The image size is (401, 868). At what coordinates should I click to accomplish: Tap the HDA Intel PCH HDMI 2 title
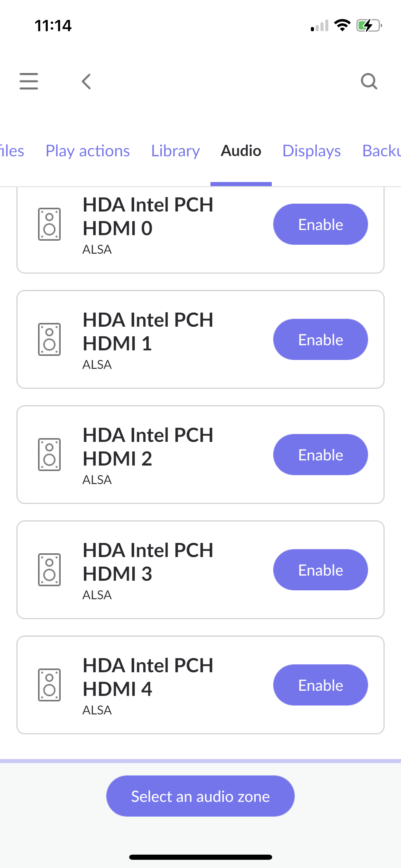[x=148, y=447]
